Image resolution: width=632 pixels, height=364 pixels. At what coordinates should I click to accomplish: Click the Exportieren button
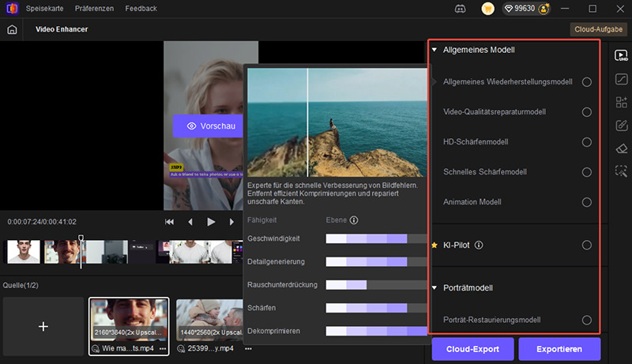coord(559,349)
